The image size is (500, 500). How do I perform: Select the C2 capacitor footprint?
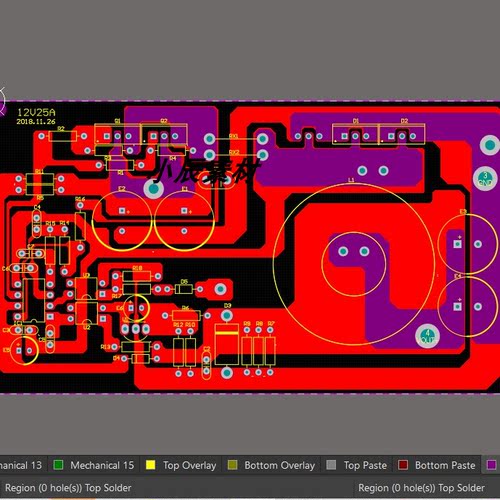[206, 365]
